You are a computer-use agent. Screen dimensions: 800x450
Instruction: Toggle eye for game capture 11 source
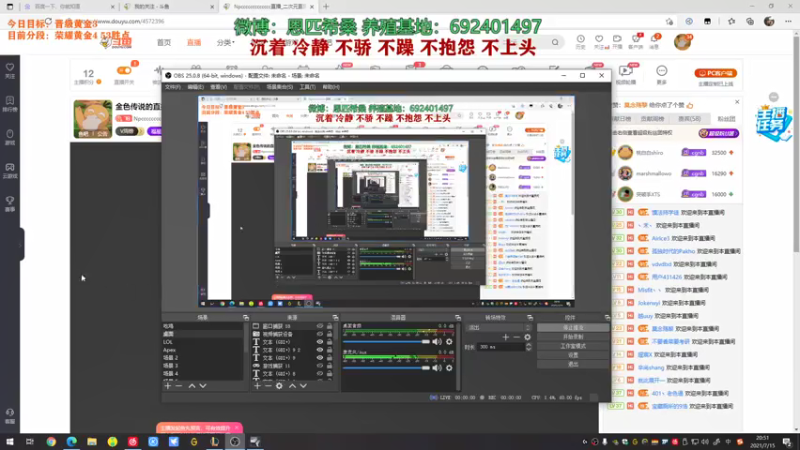tap(320, 366)
